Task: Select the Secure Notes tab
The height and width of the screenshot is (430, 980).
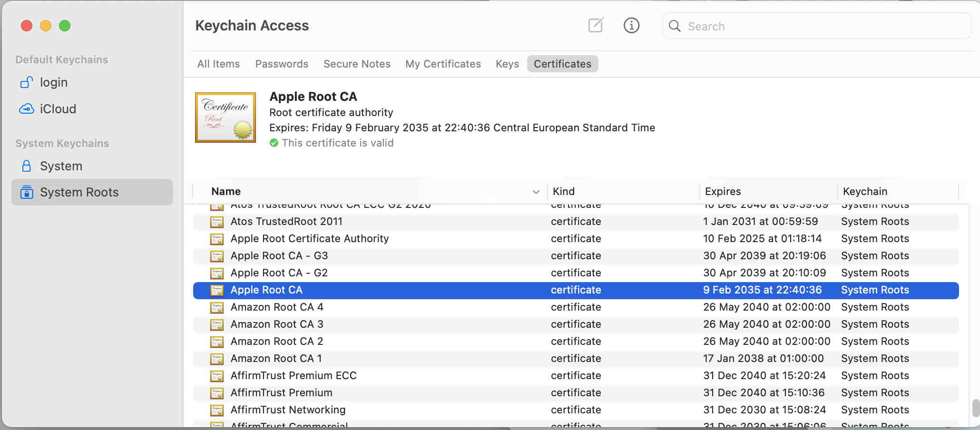Action: pyautogui.click(x=357, y=64)
